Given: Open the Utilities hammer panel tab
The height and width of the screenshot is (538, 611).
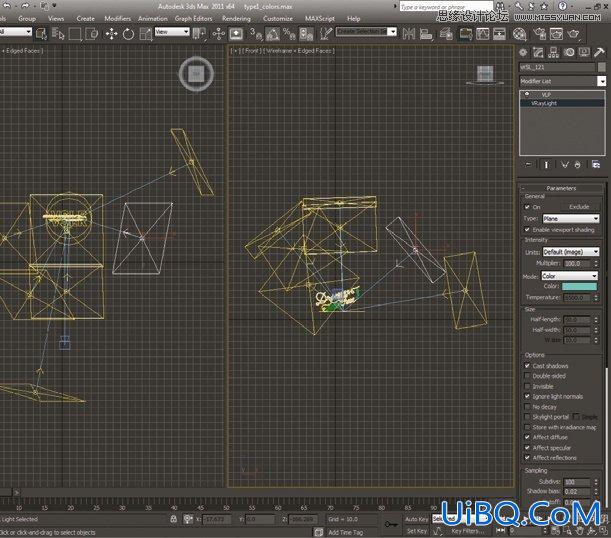Looking at the screenshot, I should coord(599,52).
